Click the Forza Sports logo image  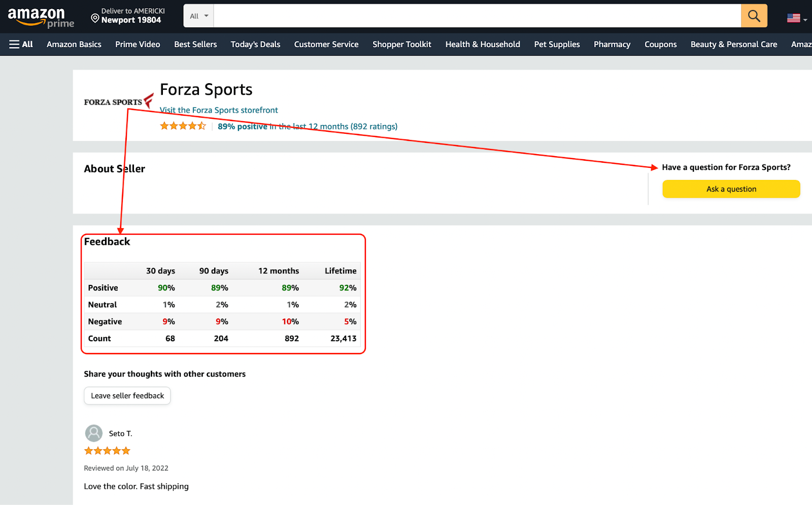point(119,101)
